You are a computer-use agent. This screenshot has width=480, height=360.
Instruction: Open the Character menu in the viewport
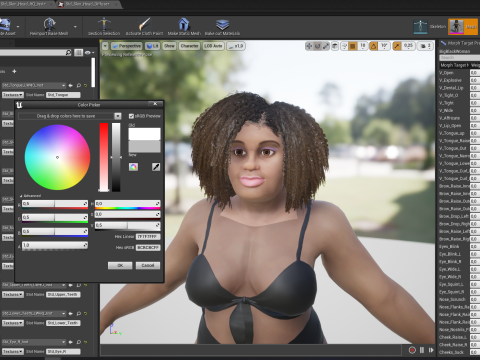click(x=189, y=46)
